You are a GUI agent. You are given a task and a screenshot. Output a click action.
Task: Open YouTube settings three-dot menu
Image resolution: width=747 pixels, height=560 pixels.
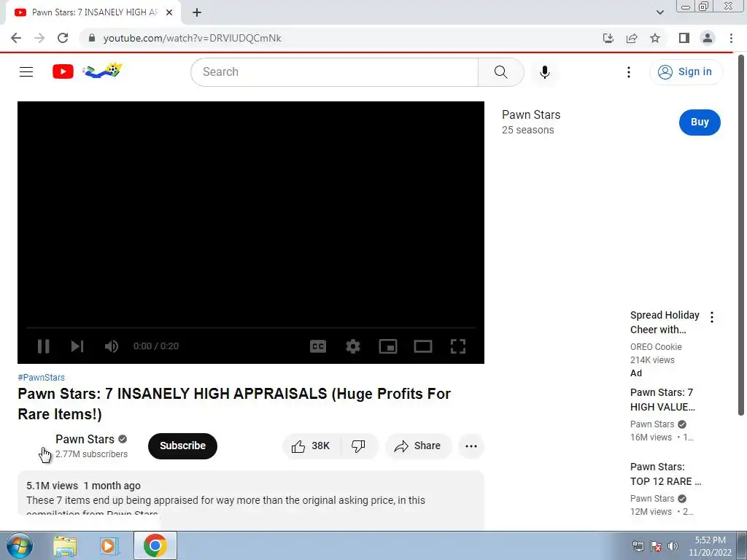(629, 72)
